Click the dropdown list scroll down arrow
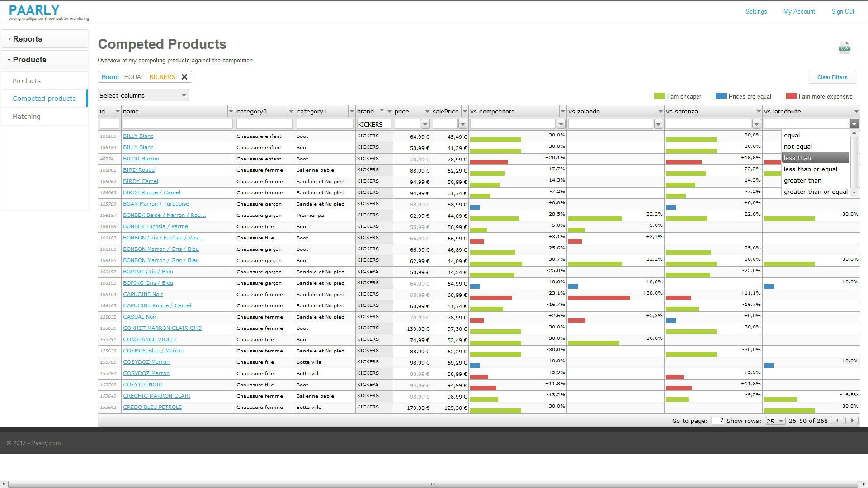This screenshot has height=488, width=868. [x=854, y=192]
